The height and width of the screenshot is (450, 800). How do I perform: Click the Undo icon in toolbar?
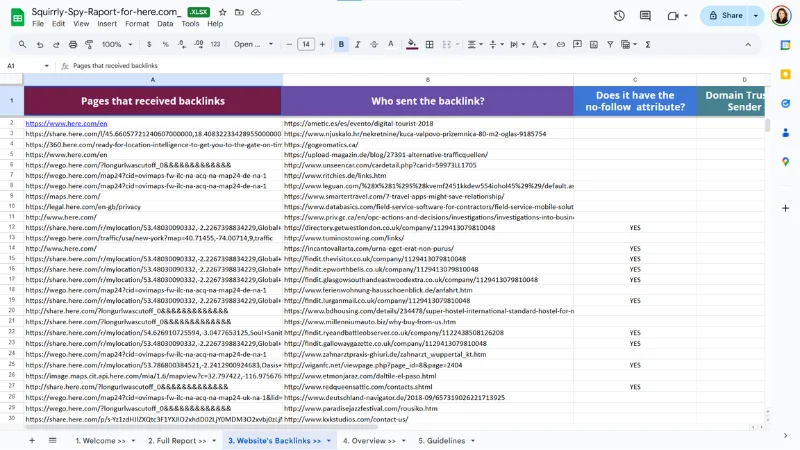[40, 44]
